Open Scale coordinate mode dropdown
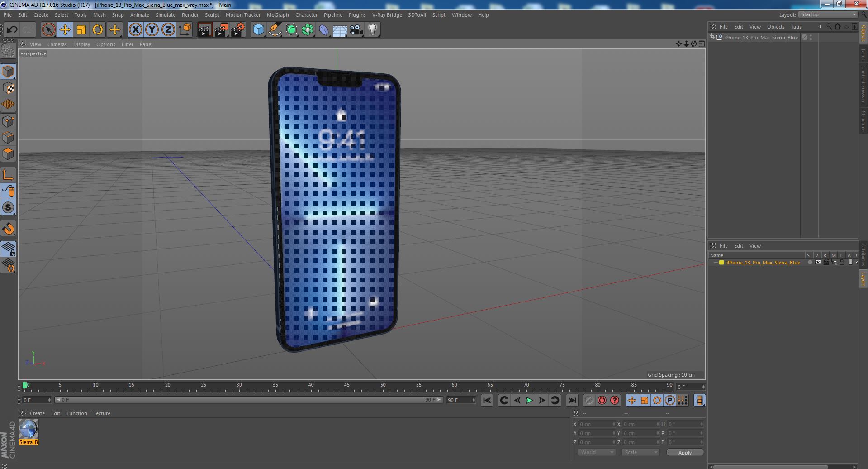 pyautogui.click(x=640, y=452)
